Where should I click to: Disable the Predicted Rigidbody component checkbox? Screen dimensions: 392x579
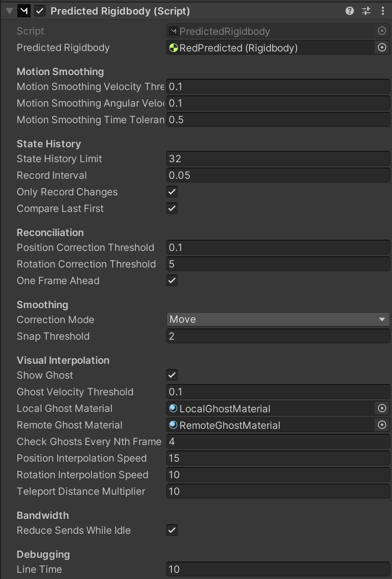(40, 11)
